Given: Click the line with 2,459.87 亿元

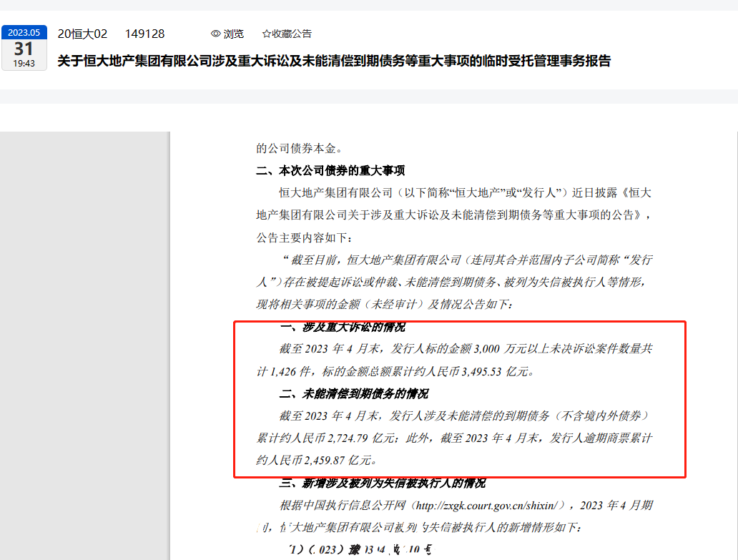Looking at the screenshot, I should click(317, 461).
